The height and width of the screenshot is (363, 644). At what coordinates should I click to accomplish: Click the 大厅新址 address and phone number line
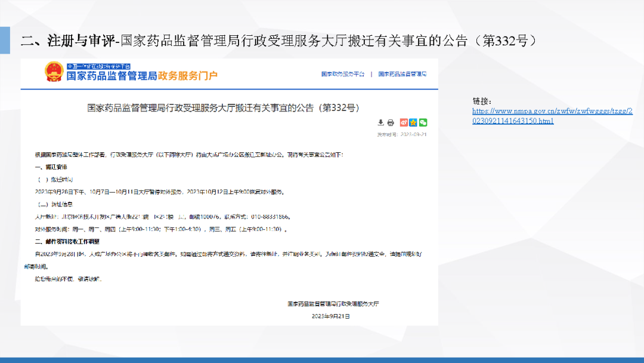pos(163,216)
